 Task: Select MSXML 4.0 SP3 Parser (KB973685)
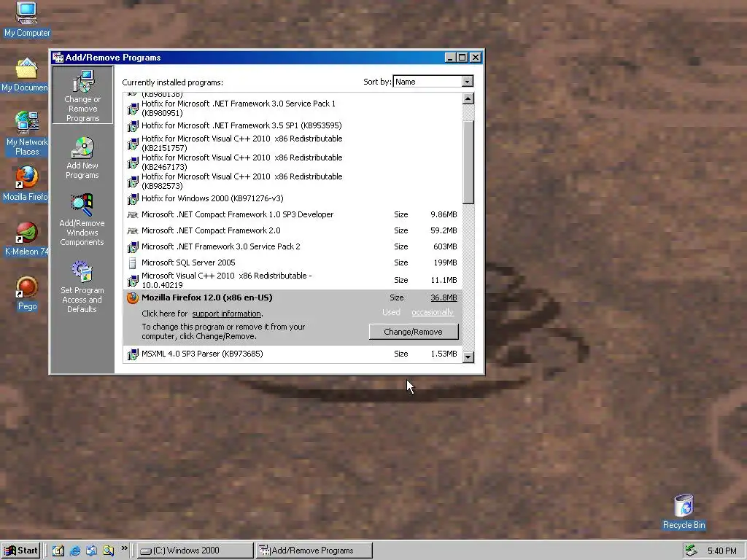pos(293,354)
